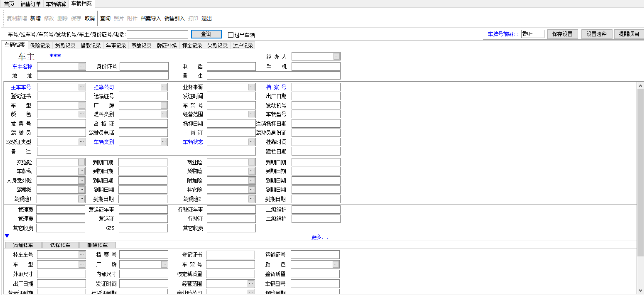Focus the vehicle search input field
The width and height of the screenshot is (644, 295).
tap(158, 34)
